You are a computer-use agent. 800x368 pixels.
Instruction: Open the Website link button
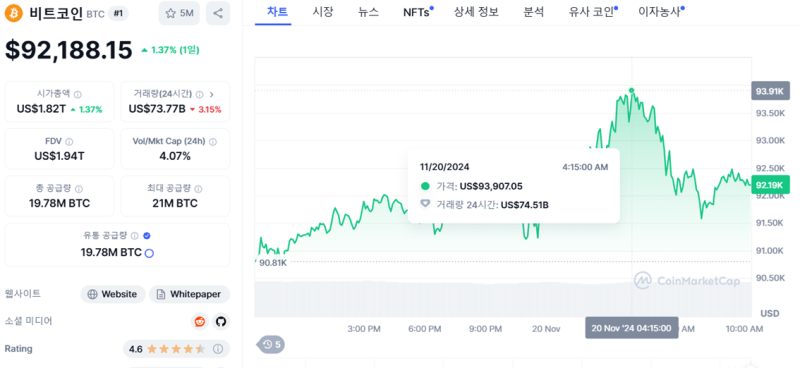(113, 294)
